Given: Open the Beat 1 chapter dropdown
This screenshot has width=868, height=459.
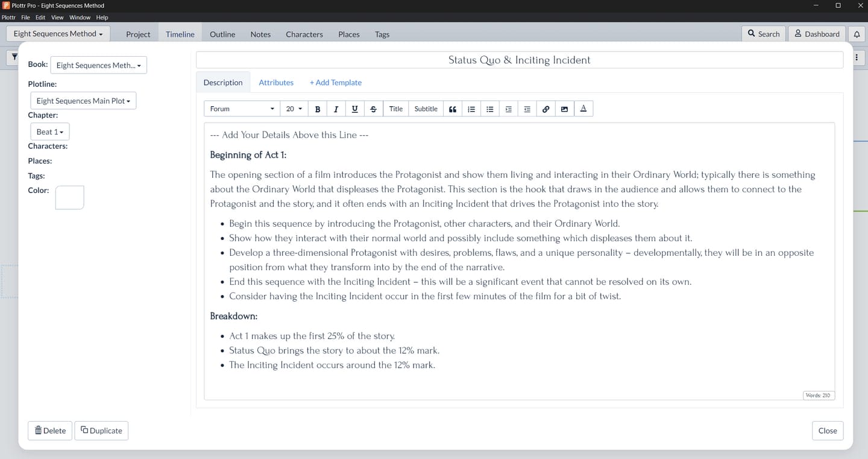Looking at the screenshot, I should [49, 131].
